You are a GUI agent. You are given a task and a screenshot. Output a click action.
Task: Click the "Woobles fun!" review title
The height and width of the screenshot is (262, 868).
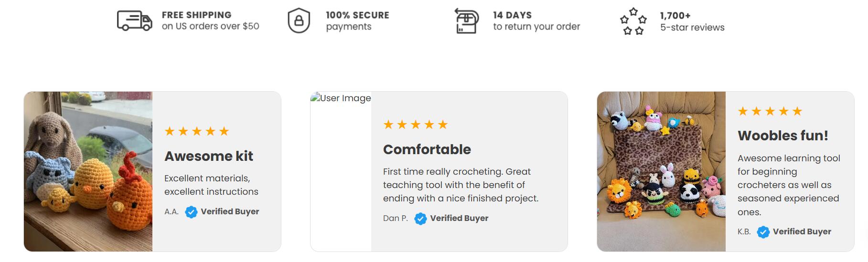pos(782,136)
